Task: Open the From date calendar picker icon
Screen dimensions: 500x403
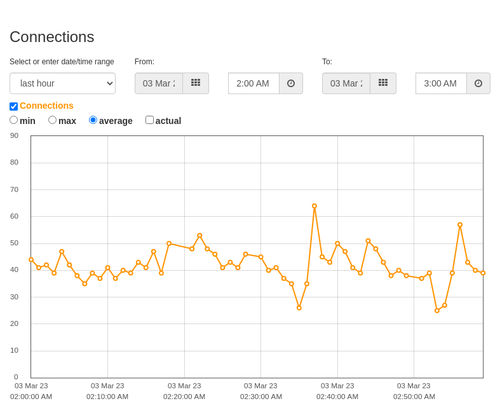Action: click(196, 83)
